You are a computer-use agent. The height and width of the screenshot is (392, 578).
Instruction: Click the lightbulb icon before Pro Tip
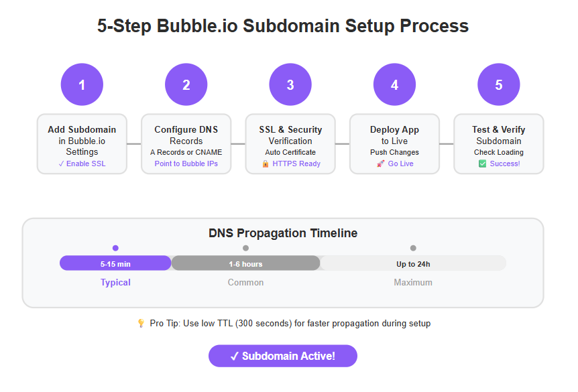[141, 324]
